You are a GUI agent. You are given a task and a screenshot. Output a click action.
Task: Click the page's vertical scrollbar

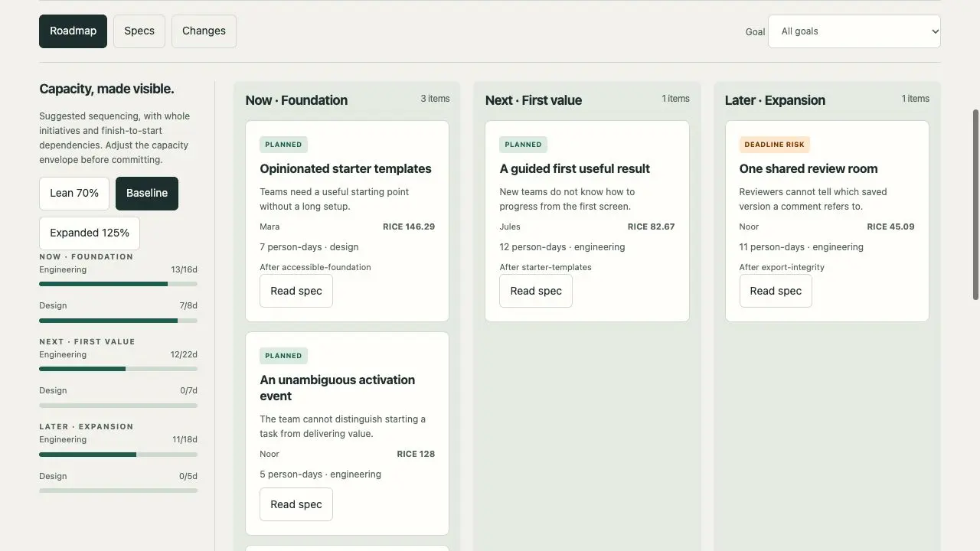pos(975,204)
